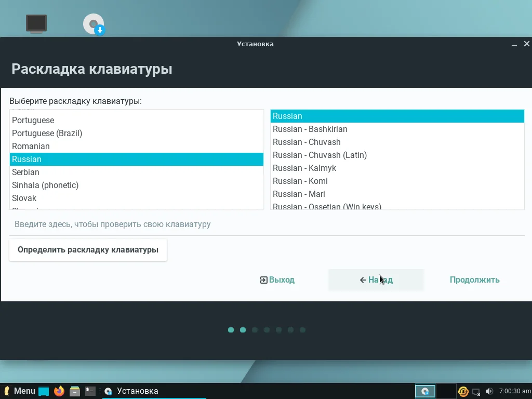Viewport: 532px width, 399px height.
Task: Click the third page indicator dot
Action: point(255,329)
